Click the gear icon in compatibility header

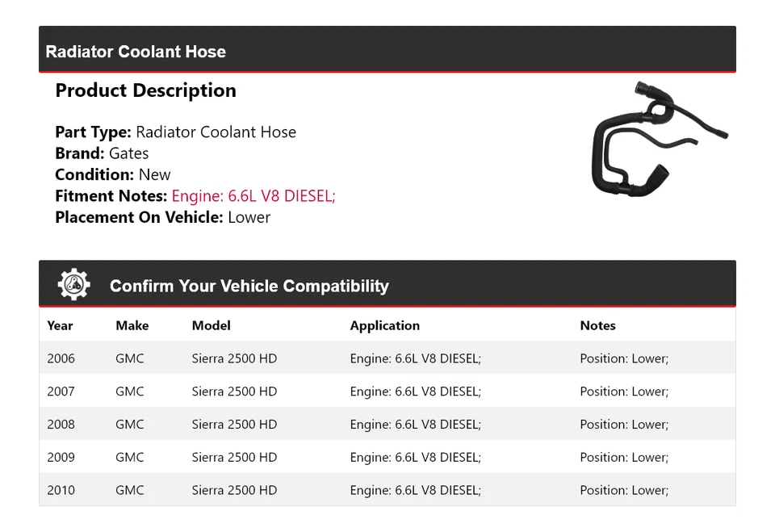click(73, 283)
